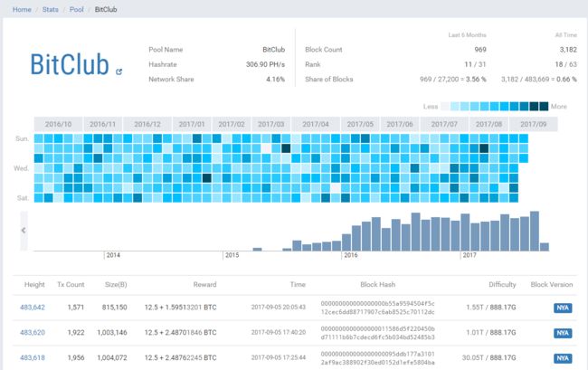Click the Time column header
The image size is (588, 370).
(x=298, y=285)
